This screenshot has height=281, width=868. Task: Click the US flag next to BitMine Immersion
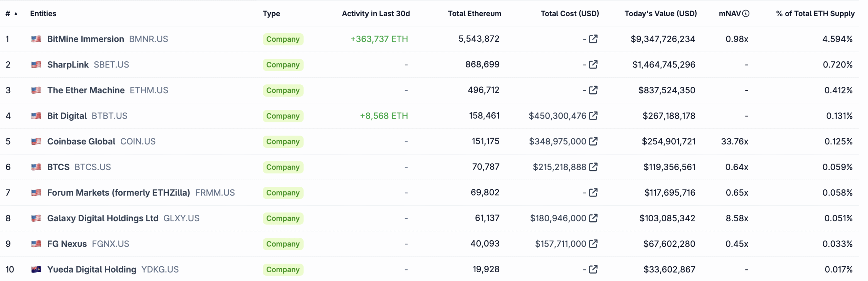pyautogui.click(x=36, y=39)
